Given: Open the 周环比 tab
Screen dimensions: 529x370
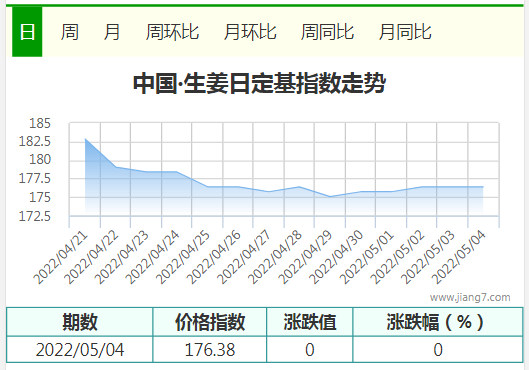Looking at the screenshot, I should click(x=172, y=32).
